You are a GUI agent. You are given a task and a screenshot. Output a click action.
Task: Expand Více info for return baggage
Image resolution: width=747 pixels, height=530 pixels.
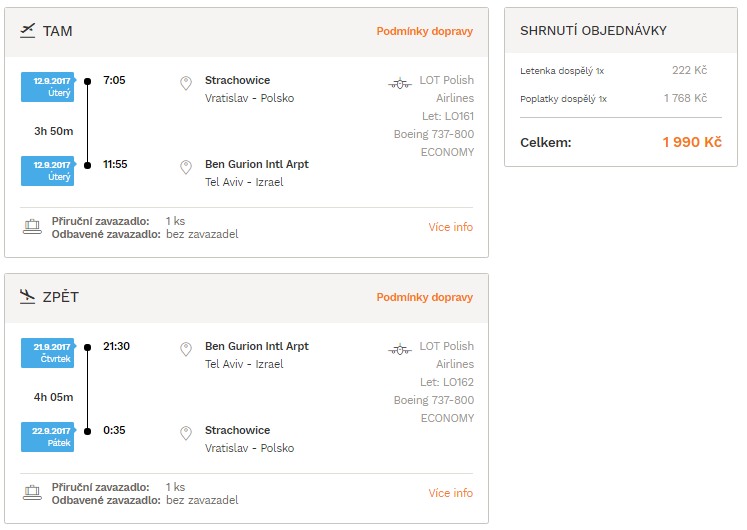coord(450,493)
